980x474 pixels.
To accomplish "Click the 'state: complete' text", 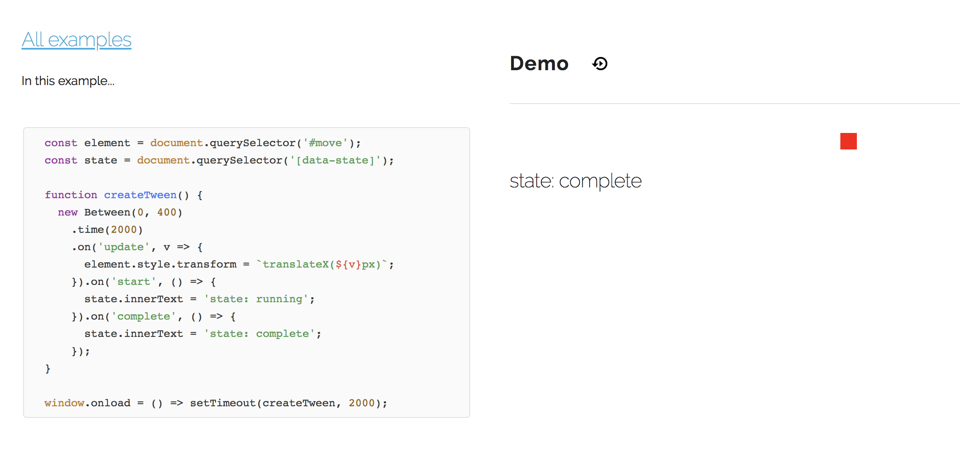I will 575,181.
